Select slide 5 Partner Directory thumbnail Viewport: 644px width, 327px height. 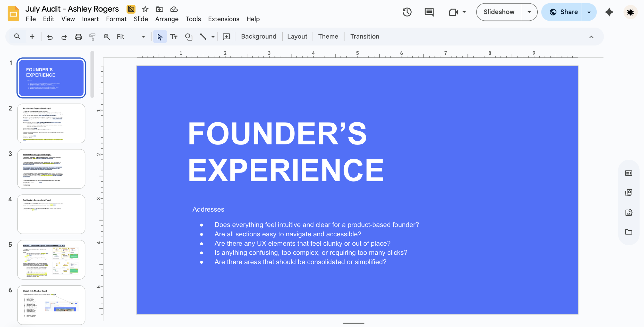[x=51, y=260]
